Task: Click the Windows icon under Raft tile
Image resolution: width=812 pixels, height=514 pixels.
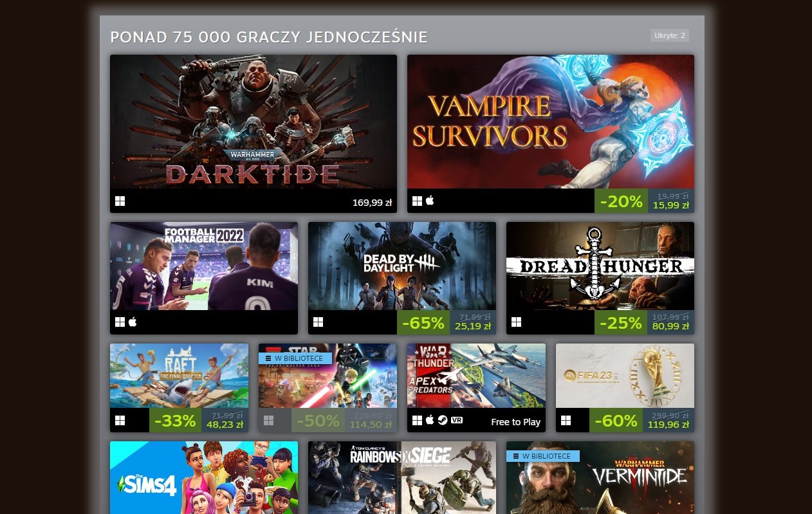Action: [x=120, y=420]
